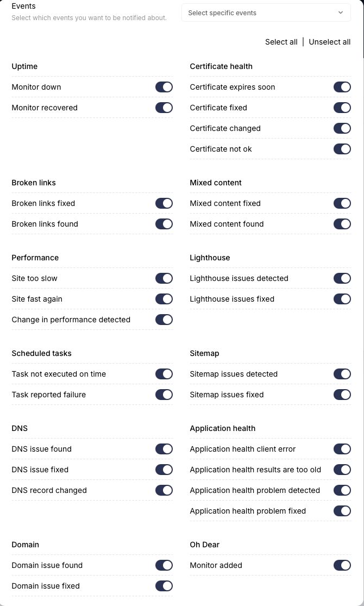Click the dropdown chevron arrow for events
This screenshot has height=606, width=364.
point(341,13)
